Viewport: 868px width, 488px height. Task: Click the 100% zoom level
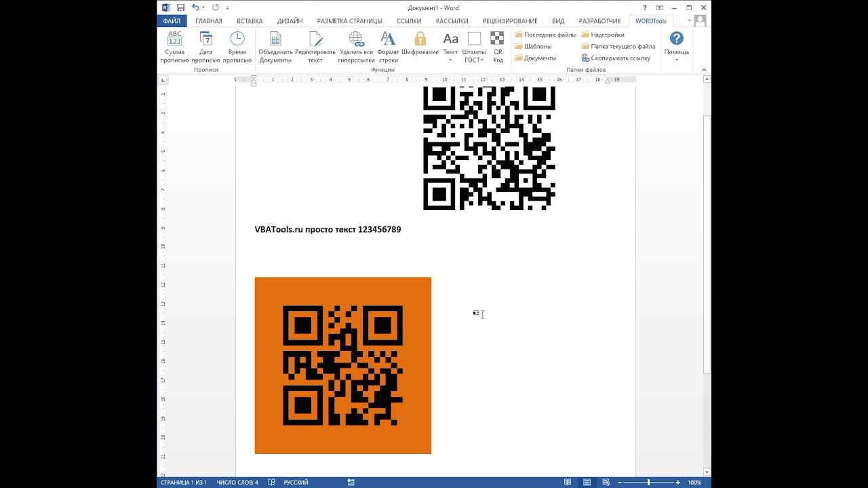point(694,483)
